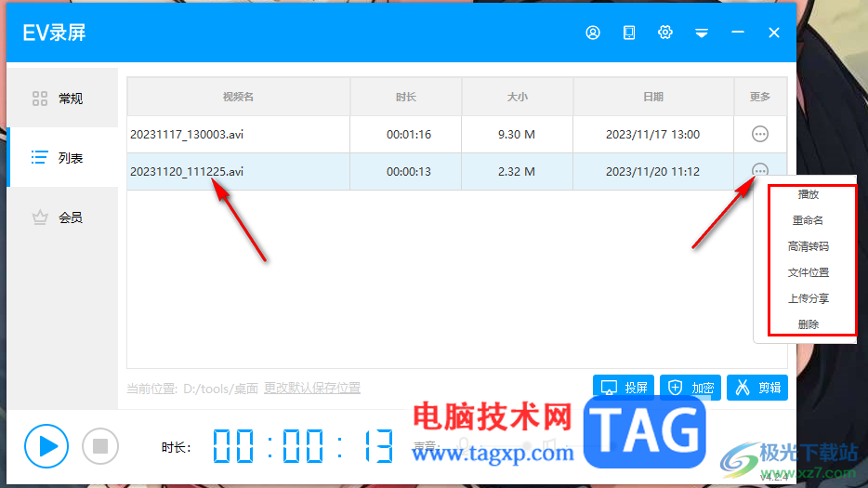Choose 重命名 from the context menu

point(809,220)
